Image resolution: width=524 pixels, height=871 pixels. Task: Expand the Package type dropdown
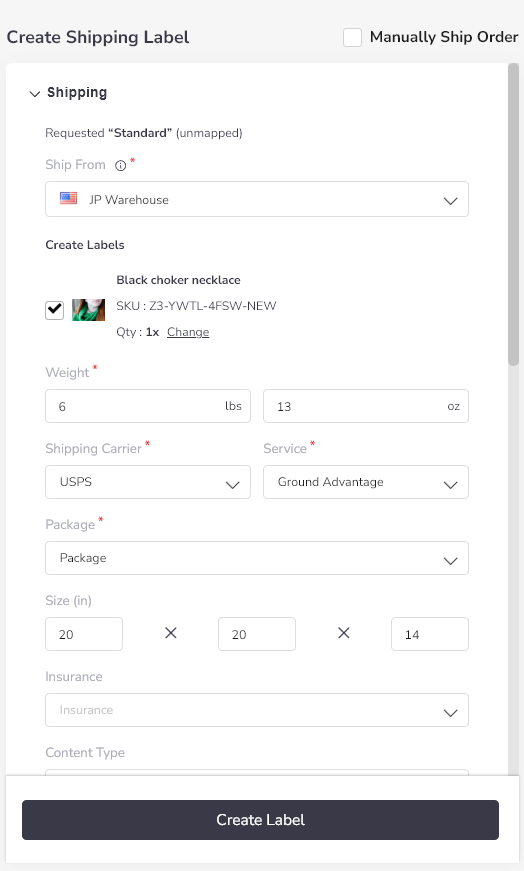coord(257,558)
